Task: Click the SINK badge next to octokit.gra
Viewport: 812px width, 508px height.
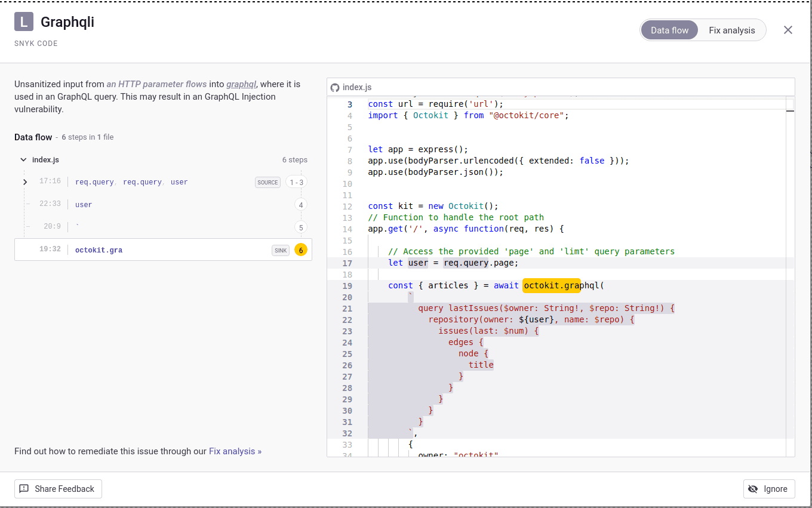Action: coord(280,250)
